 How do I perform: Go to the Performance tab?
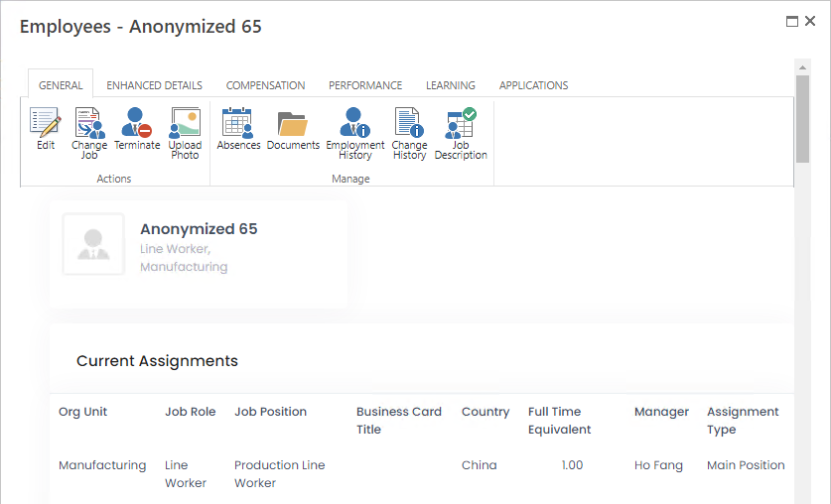365,85
